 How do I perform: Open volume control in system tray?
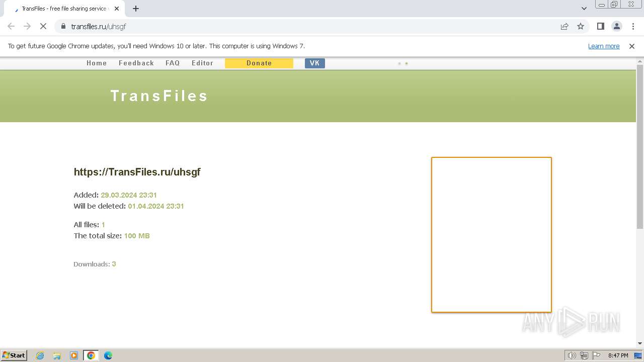[572, 355]
